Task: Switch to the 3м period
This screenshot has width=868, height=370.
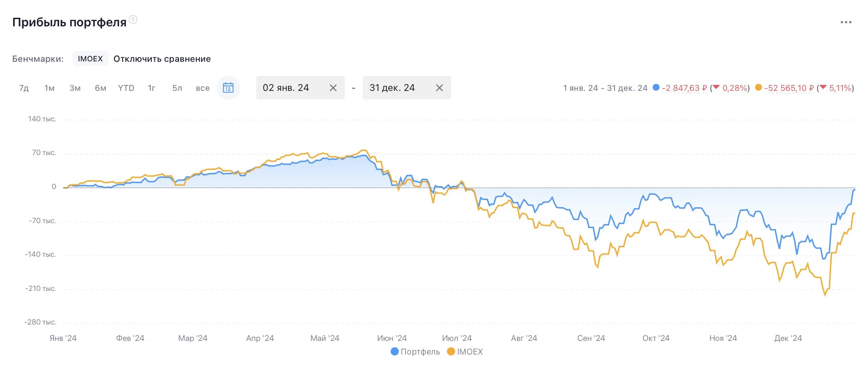Action: coord(75,88)
